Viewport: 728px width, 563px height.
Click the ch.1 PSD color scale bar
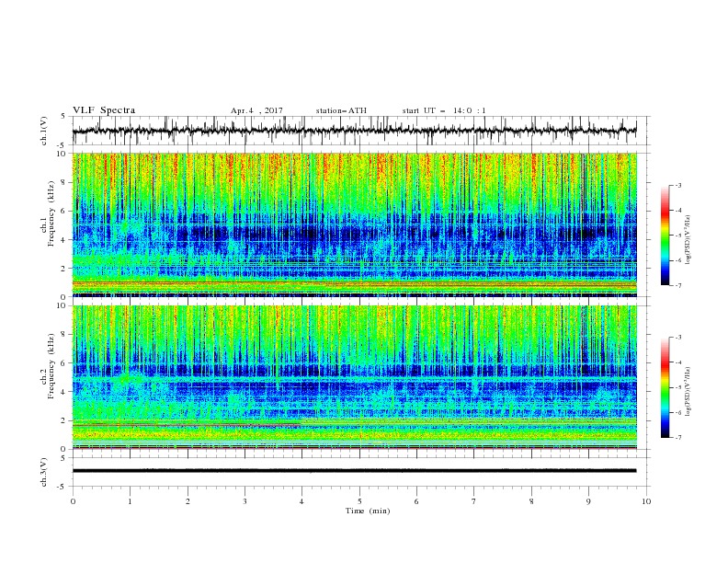point(665,236)
